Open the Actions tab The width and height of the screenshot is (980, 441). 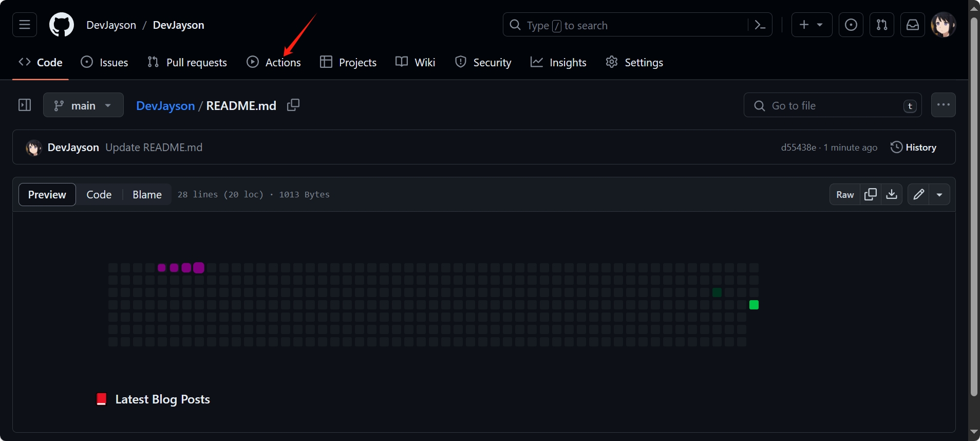(274, 62)
